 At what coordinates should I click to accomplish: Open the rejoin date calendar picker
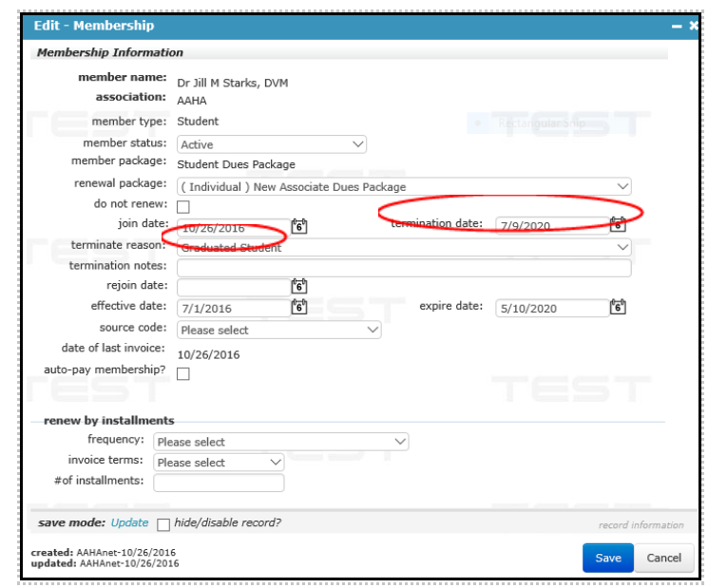(x=299, y=286)
